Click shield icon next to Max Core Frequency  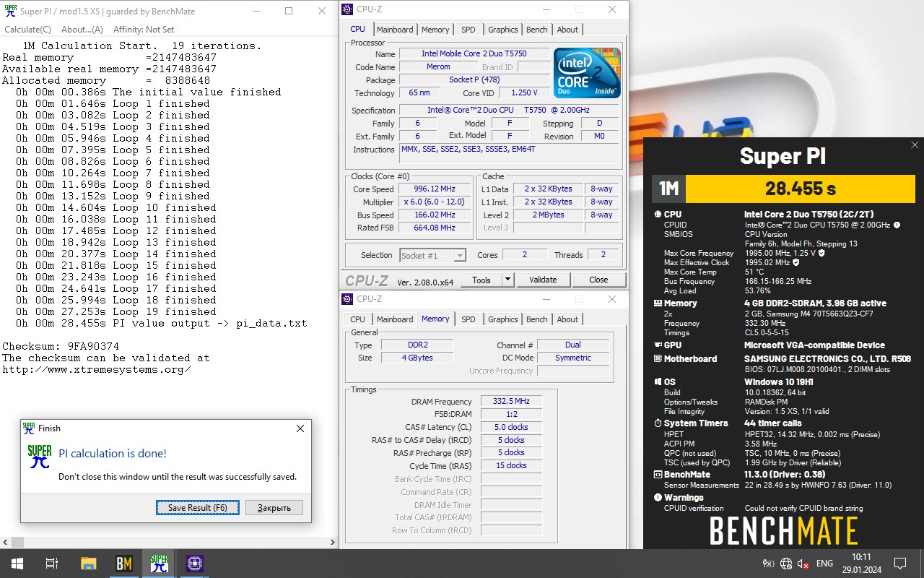pyautogui.click(x=821, y=254)
